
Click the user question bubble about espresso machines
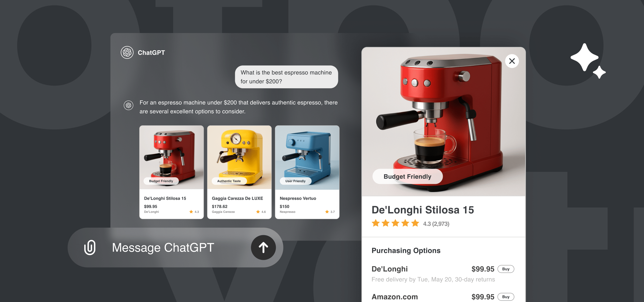click(x=286, y=77)
